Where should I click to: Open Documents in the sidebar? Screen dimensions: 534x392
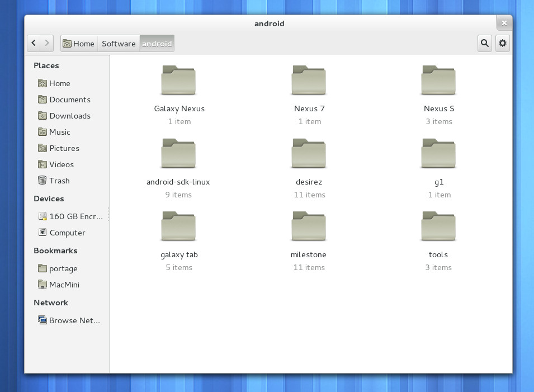(x=68, y=100)
